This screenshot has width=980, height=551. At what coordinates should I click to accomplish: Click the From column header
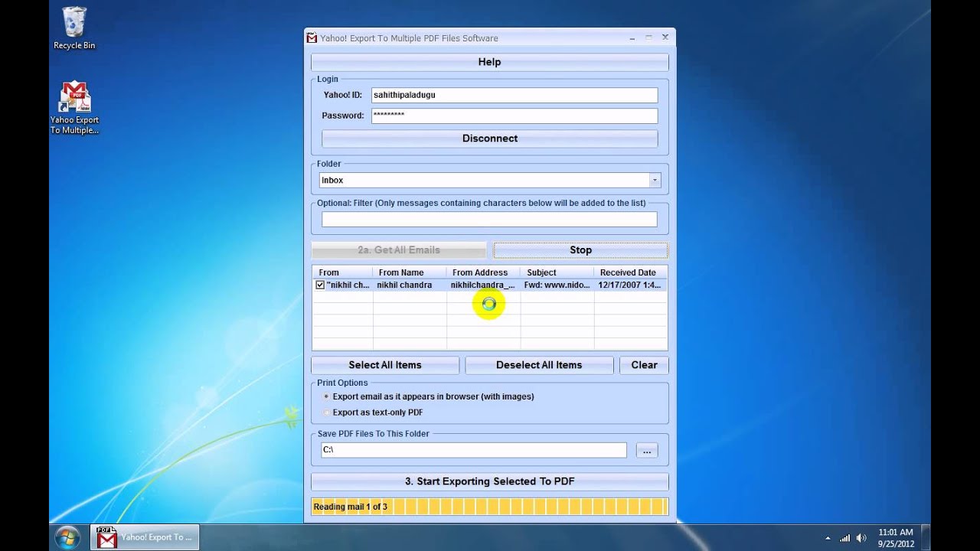tap(342, 272)
